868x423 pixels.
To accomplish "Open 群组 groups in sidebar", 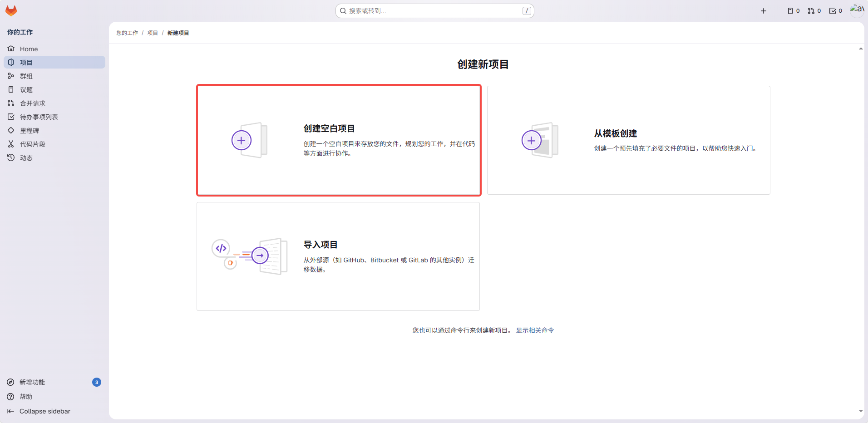I will (x=26, y=76).
